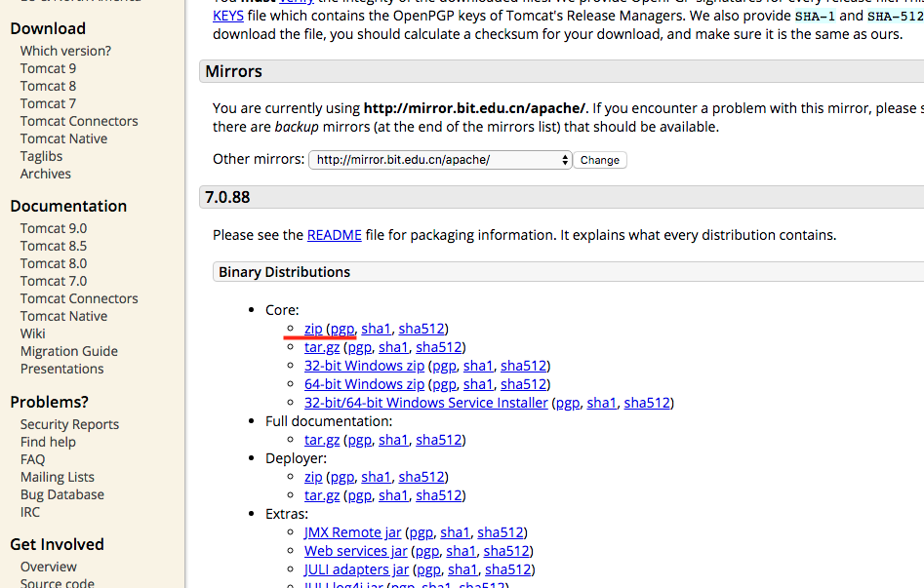This screenshot has width=924, height=588.
Task: Download the 64-bit Windows zip
Action: point(364,384)
